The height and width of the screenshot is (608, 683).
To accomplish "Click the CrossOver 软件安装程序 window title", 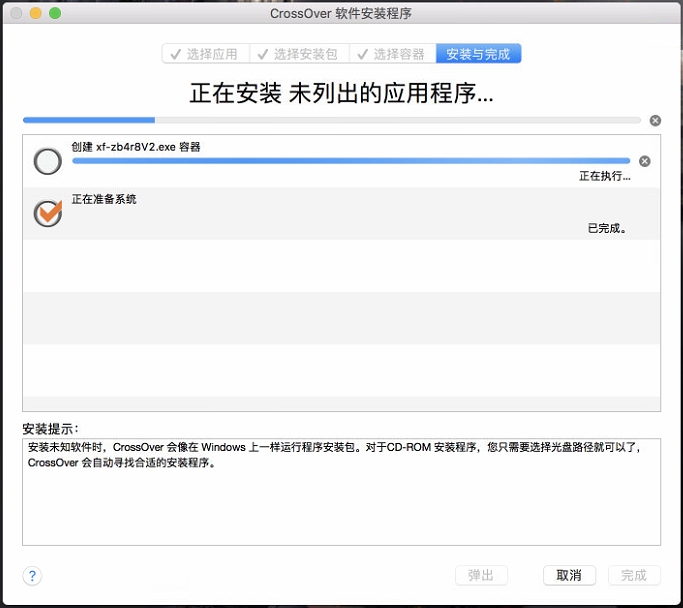I will (341, 14).
